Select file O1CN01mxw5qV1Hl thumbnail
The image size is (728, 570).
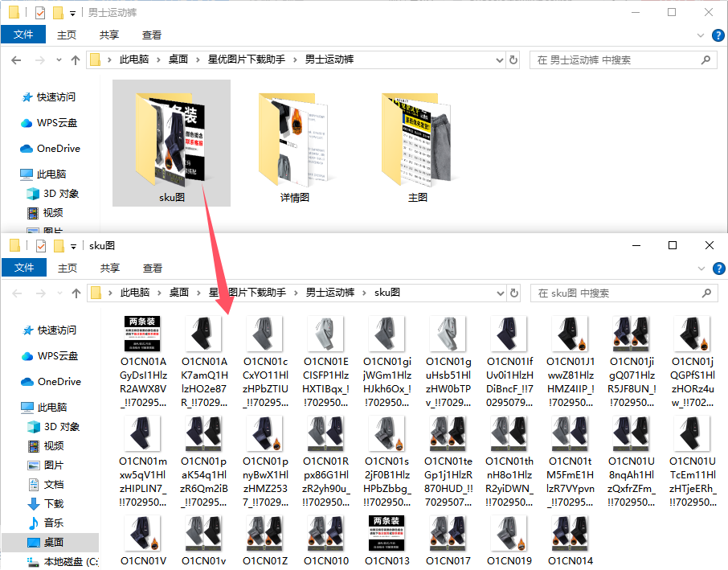click(x=142, y=433)
